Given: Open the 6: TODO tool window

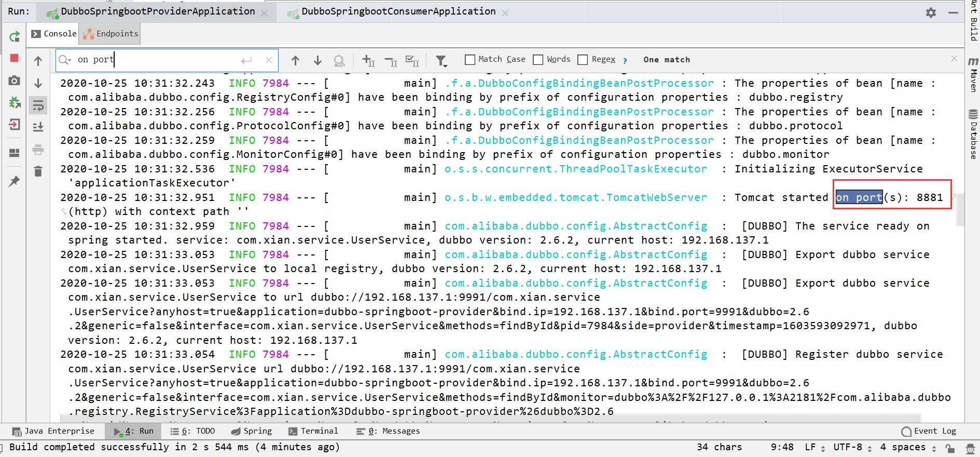Looking at the screenshot, I should point(192,431).
